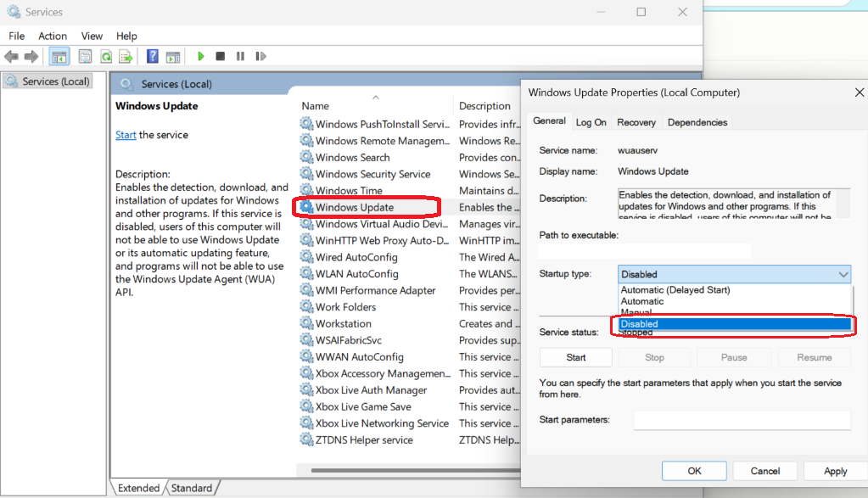Image resolution: width=868 pixels, height=498 pixels.
Task: Click the Path to executable field
Action: [x=644, y=251]
